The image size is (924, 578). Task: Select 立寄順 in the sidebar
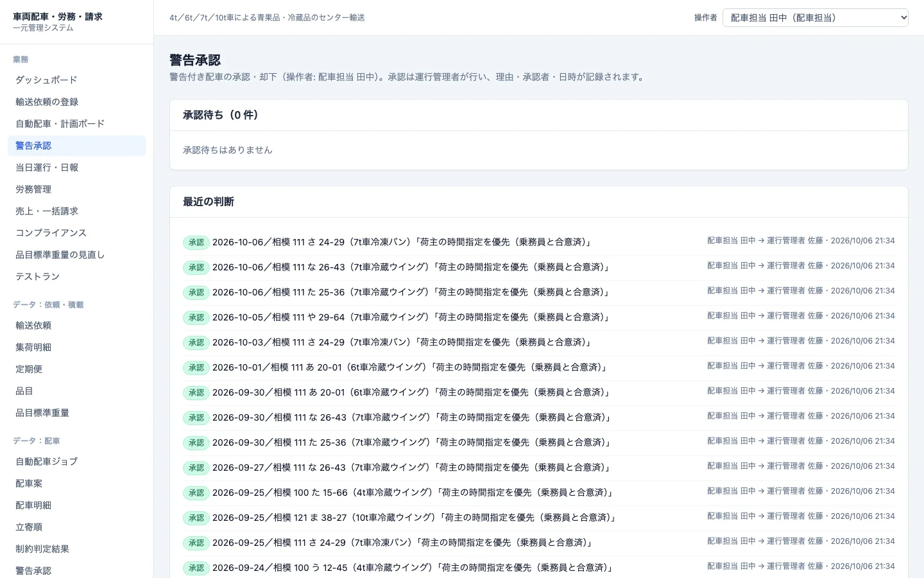click(x=76, y=527)
